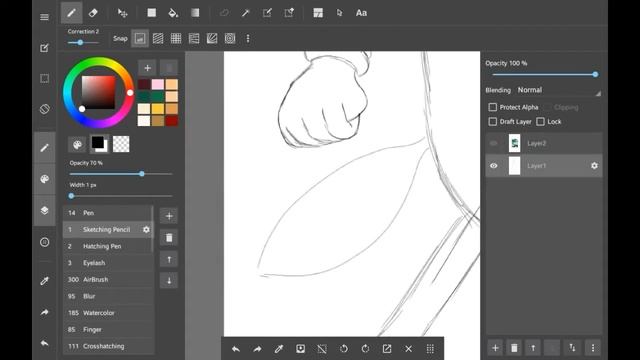Adjust the brush Width slider
The image size is (640, 360).
(121, 196)
